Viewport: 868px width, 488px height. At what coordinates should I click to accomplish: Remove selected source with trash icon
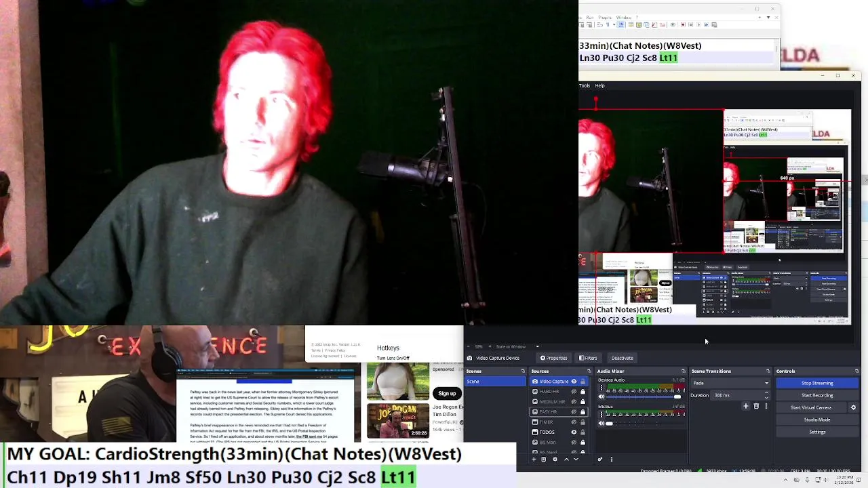click(x=543, y=459)
